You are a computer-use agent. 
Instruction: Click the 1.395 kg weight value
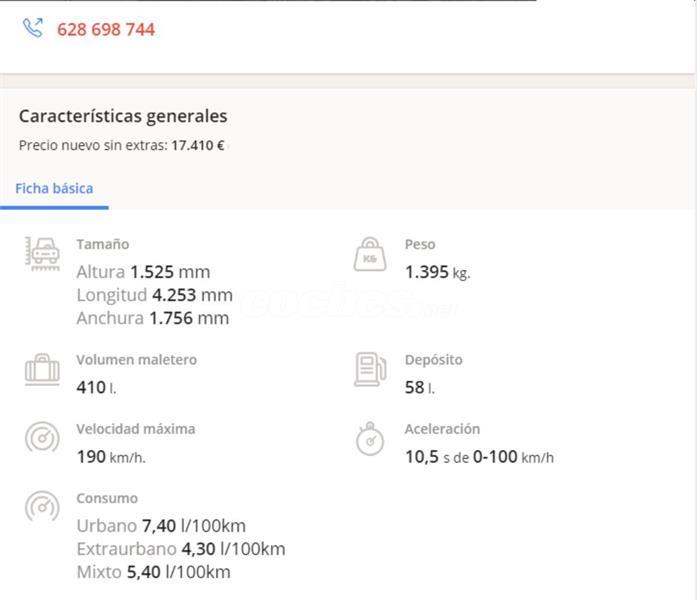[x=437, y=272]
